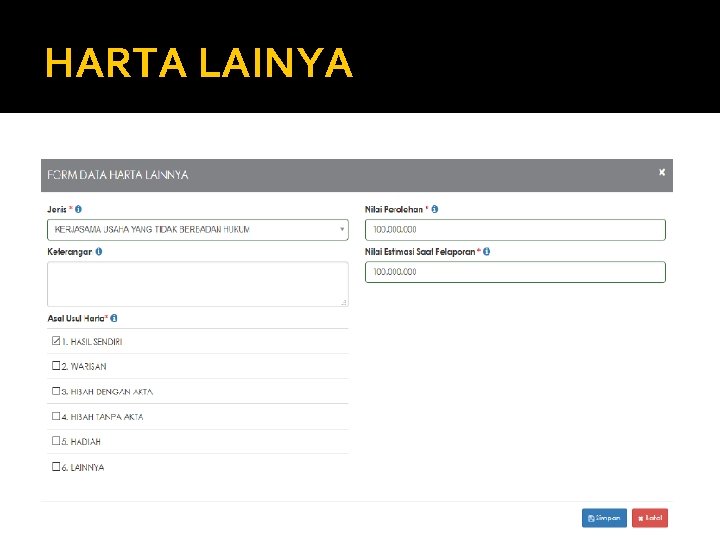The height and width of the screenshot is (540, 720).
Task: Click the info icon next to Jenis
Action: (x=79, y=209)
